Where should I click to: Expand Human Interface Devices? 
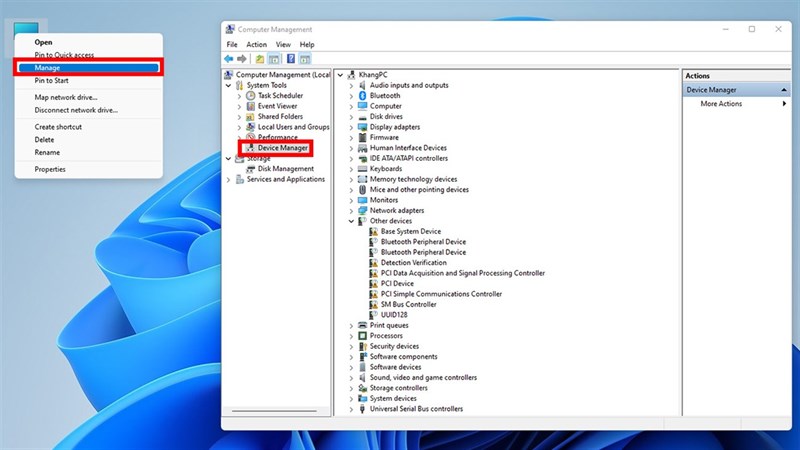pyautogui.click(x=351, y=148)
